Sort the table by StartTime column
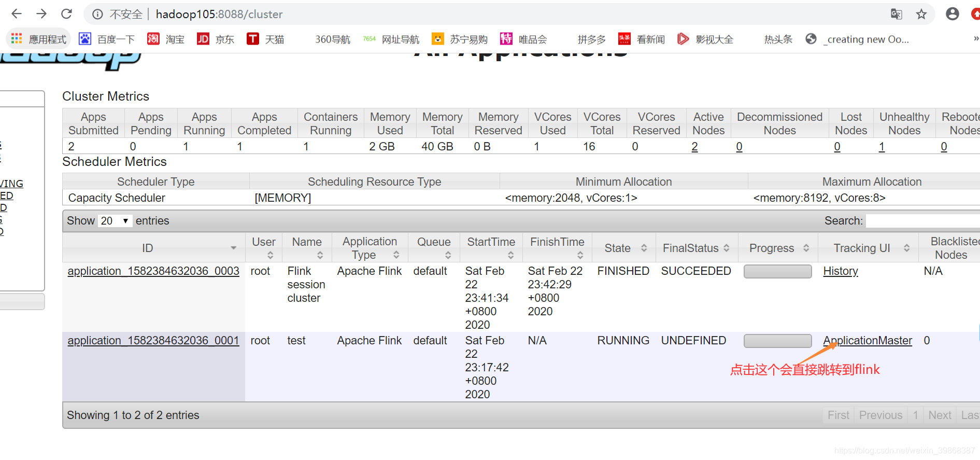Viewport: 980px width, 460px height. [491, 248]
